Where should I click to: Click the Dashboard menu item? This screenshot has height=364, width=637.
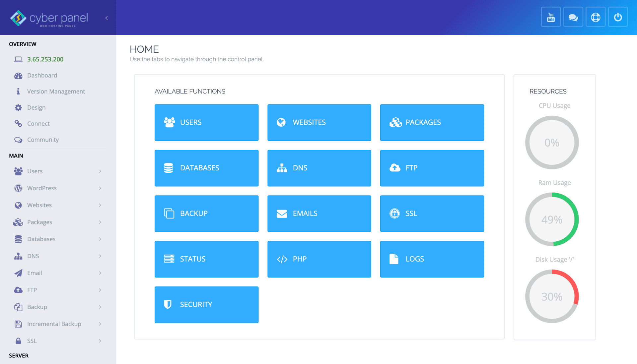[42, 75]
